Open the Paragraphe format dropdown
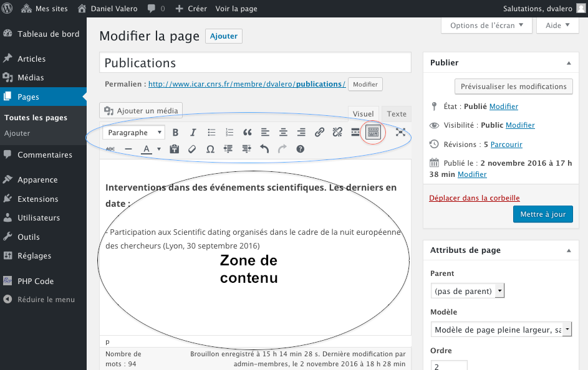 134,132
